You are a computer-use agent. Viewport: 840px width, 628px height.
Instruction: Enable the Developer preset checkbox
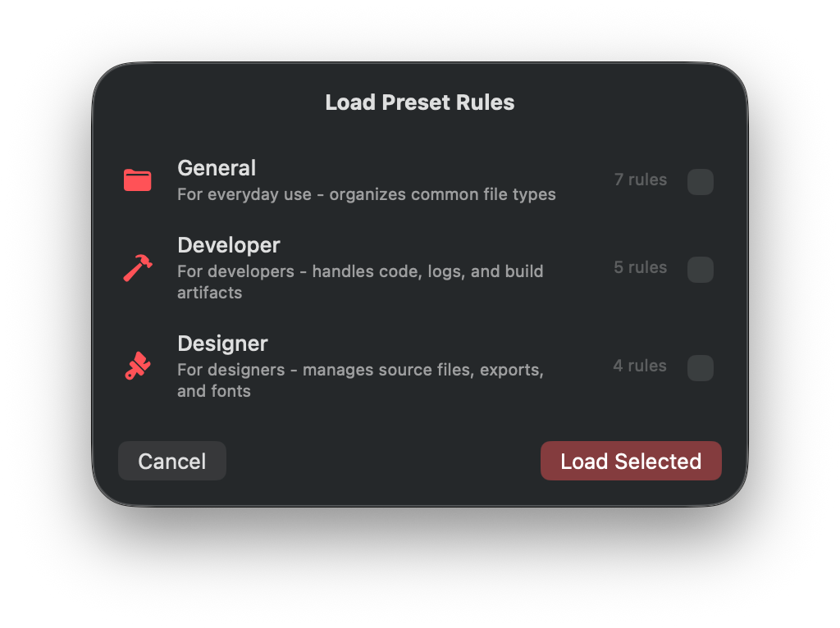(x=701, y=269)
